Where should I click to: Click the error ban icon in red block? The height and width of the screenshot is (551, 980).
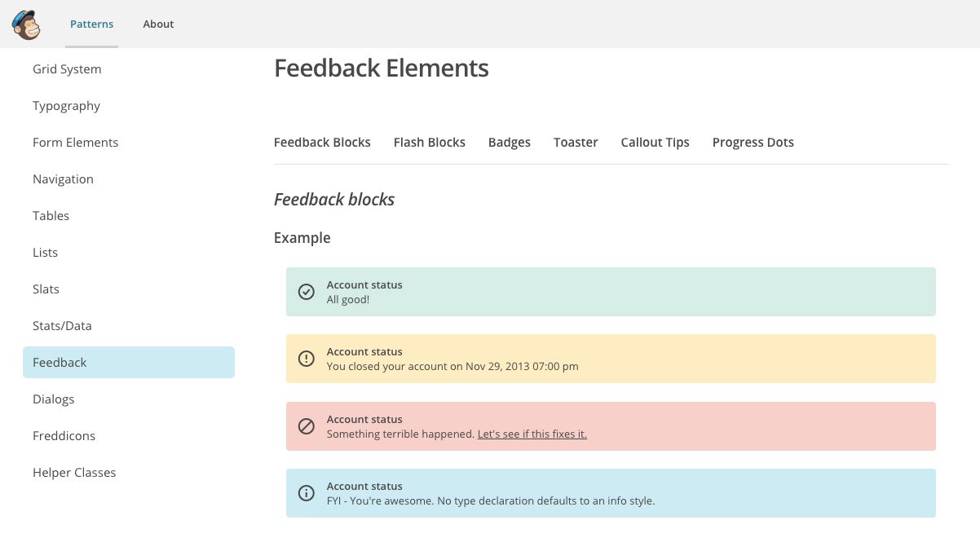click(306, 425)
